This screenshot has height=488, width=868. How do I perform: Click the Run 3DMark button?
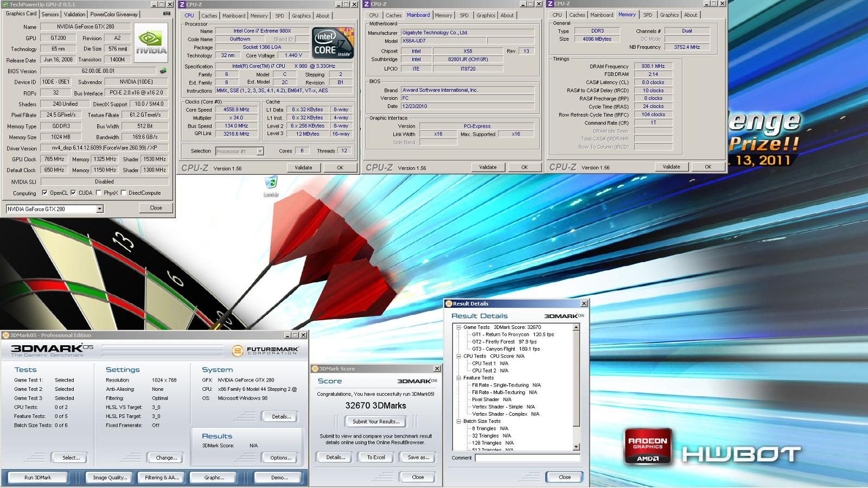click(37, 477)
